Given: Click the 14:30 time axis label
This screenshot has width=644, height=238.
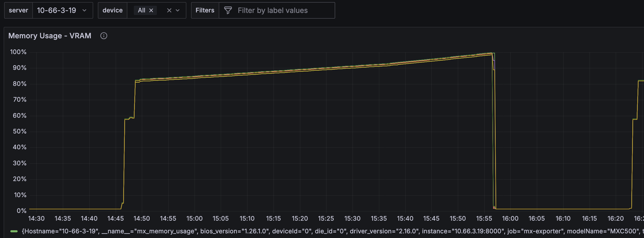Looking at the screenshot, I should point(36,219).
